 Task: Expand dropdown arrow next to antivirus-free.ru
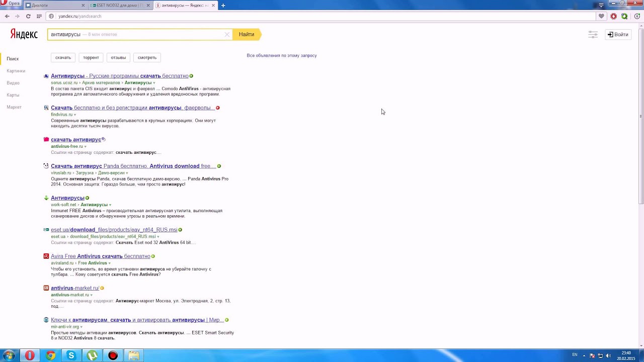coord(85,146)
